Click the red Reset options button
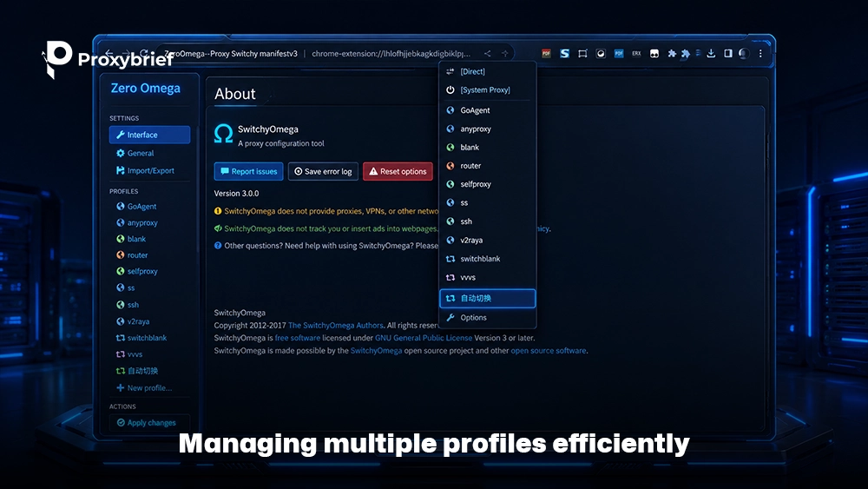The width and height of the screenshot is (868, 489). click(398, 172)
